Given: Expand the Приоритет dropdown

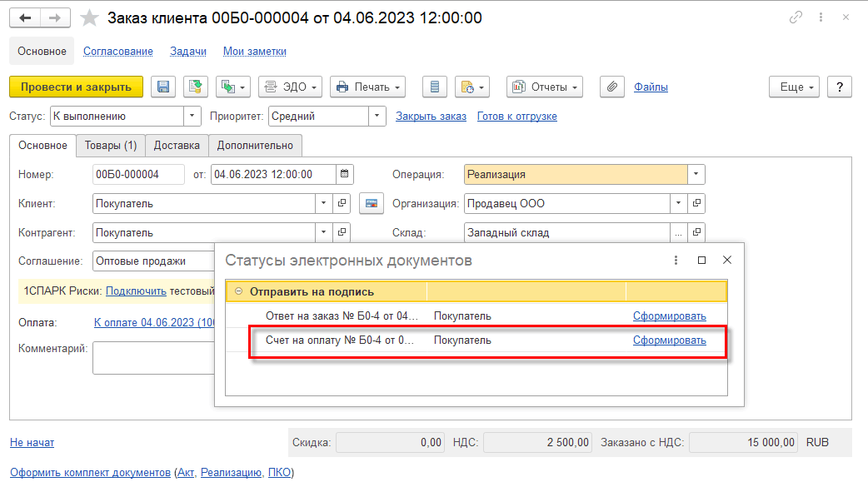Looking at the screenshot, I should (377, 117).
